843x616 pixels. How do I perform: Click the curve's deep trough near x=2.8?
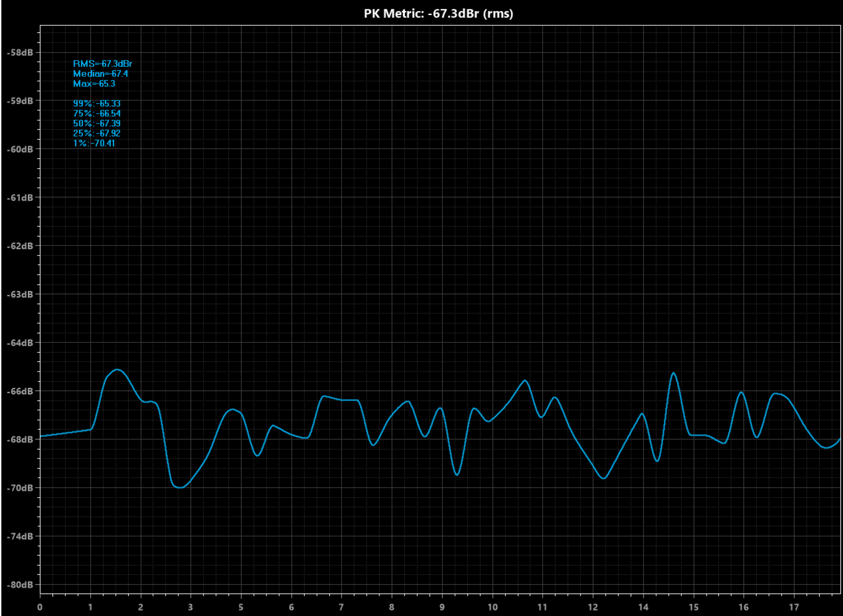pyautogui.click(x=180, y=487)
